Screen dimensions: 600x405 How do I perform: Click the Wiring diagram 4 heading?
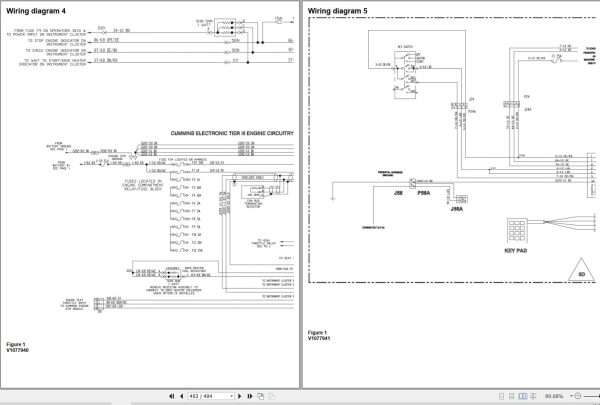(x=36, y=11)
